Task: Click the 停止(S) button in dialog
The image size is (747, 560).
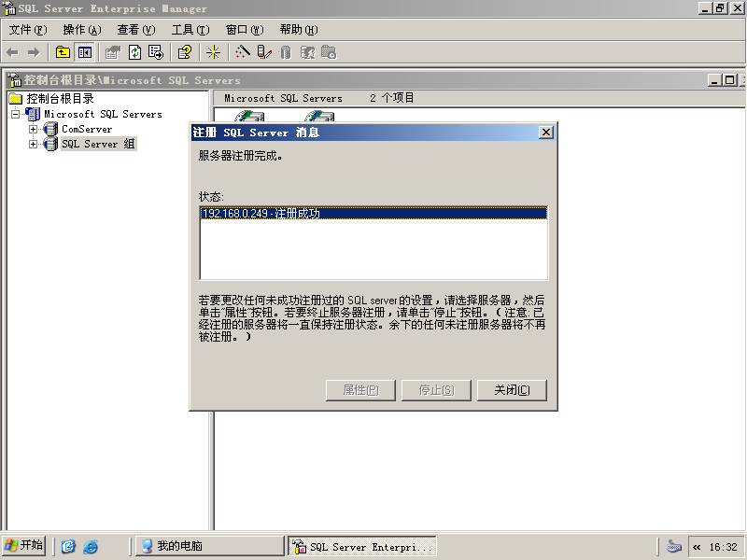Action: 436,390
